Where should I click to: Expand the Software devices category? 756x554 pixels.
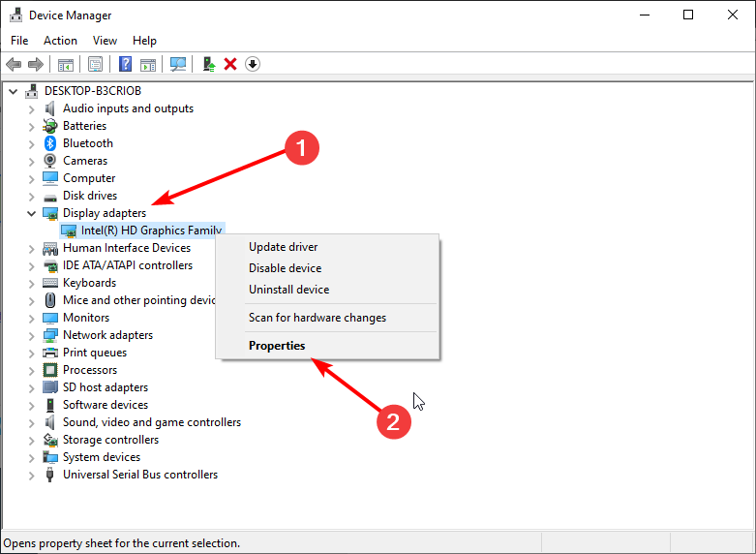coord(32,406)
